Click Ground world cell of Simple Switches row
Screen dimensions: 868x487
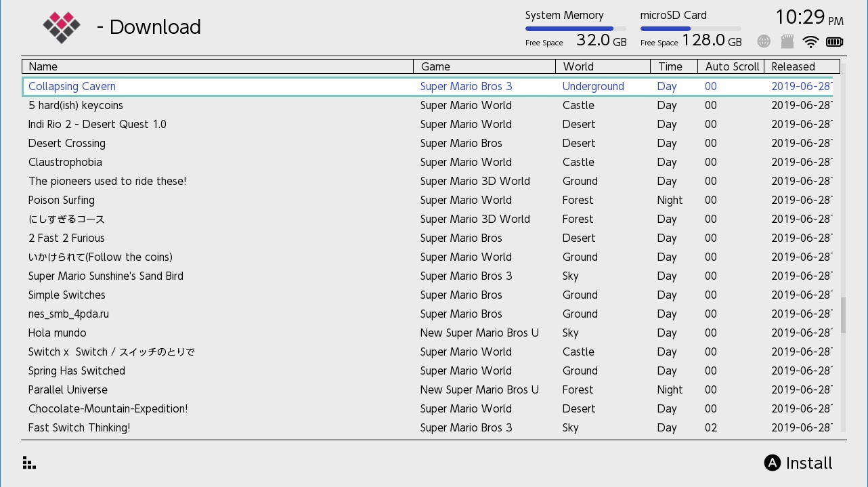(580, 295)
